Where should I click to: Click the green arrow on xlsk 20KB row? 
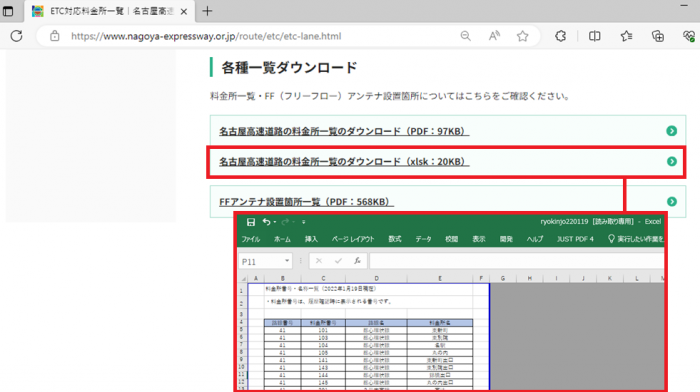pos(671,161)
